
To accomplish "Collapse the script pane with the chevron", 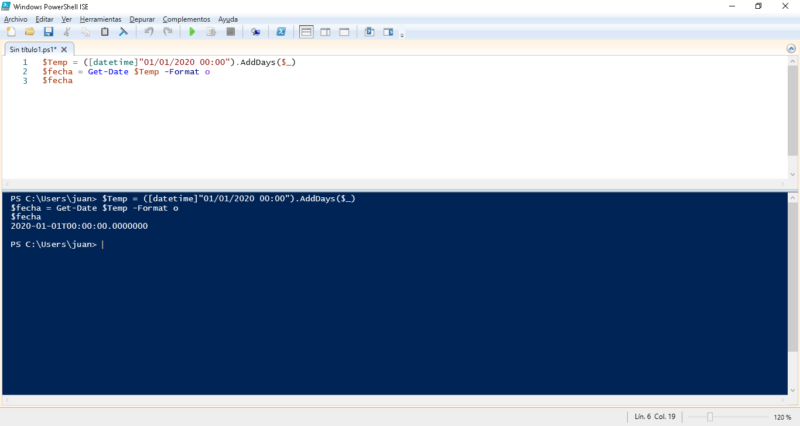I will (791, 49).
